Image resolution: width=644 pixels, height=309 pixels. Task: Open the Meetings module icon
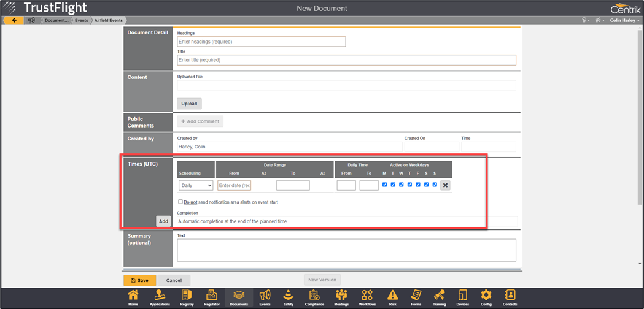coord(341,297)
